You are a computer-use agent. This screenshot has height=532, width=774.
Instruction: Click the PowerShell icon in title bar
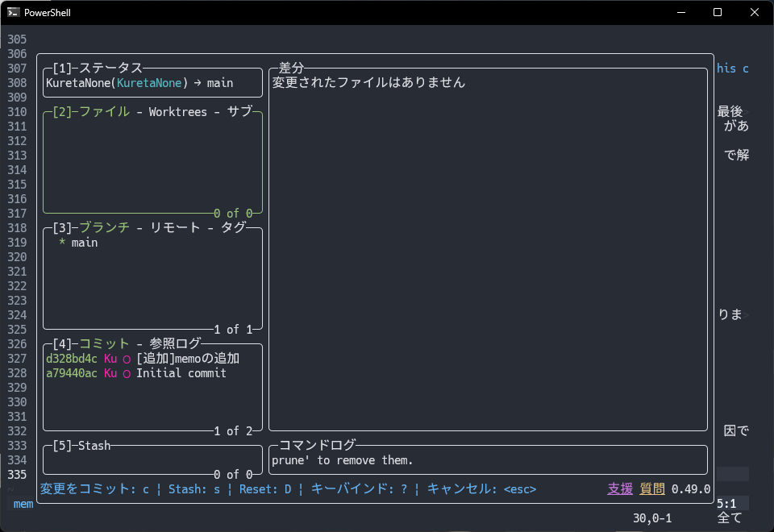click(14, 12)
